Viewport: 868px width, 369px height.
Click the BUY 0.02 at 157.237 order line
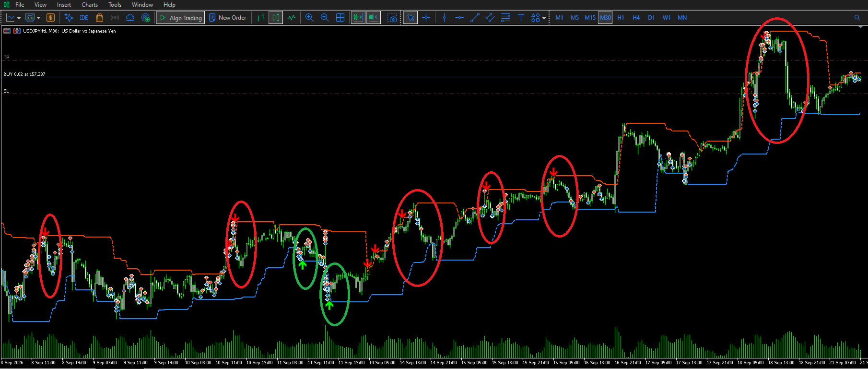point(24,74)
